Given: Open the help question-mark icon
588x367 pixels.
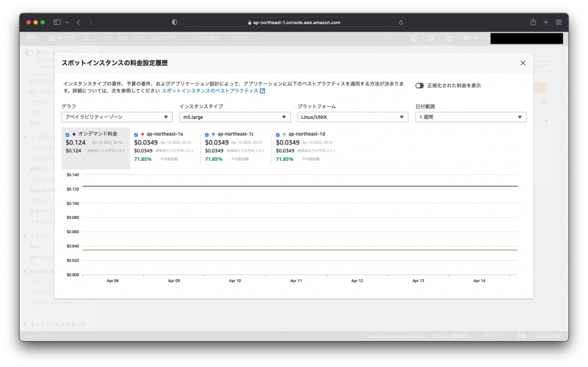Looking at the screenshot, I should pyautogui.click(x=448, y=38).
